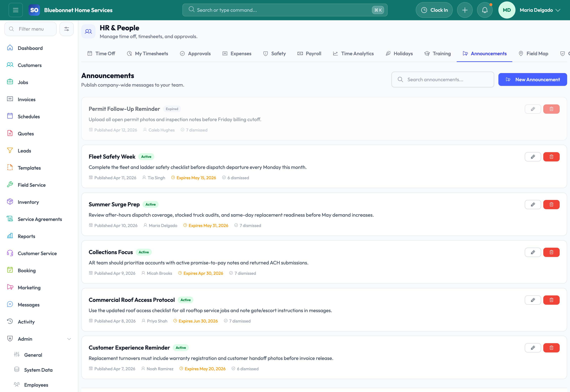This screenshot has width=570, height=392.
Task: Switch to the Time Analytics tab
Action: click(353, 54)
